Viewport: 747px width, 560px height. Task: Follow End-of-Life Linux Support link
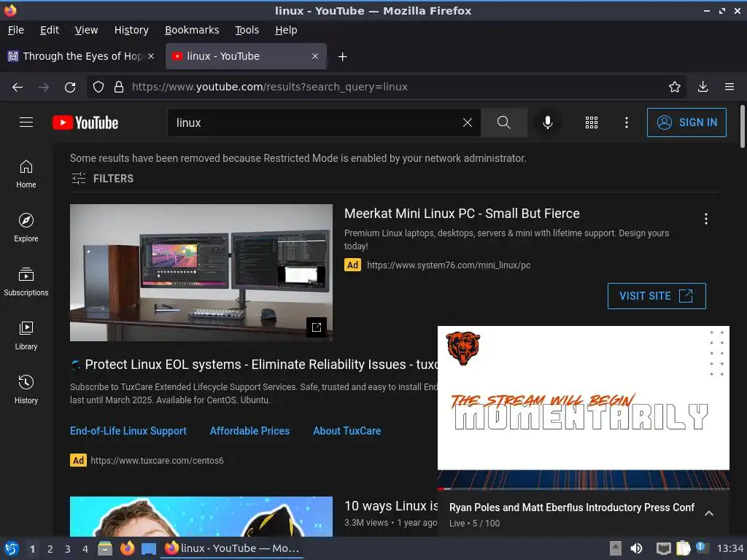click(128, 431)
